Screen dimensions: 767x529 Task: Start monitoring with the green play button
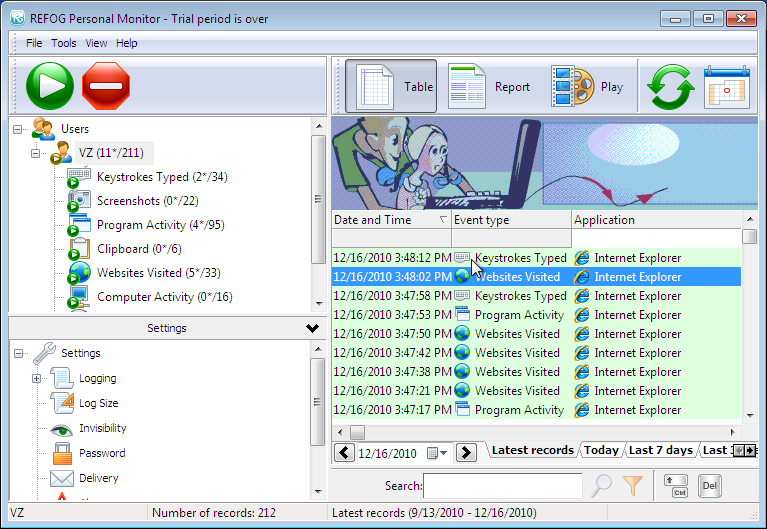(x=50, y=86)
